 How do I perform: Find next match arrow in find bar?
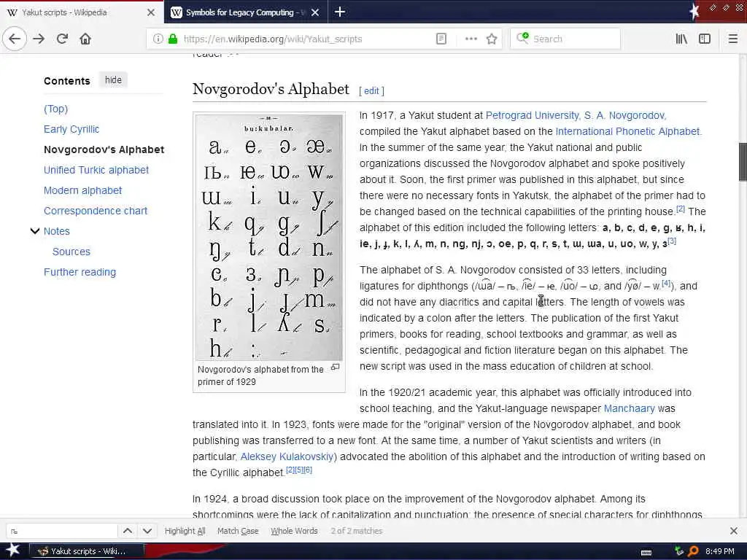point(147,531)
